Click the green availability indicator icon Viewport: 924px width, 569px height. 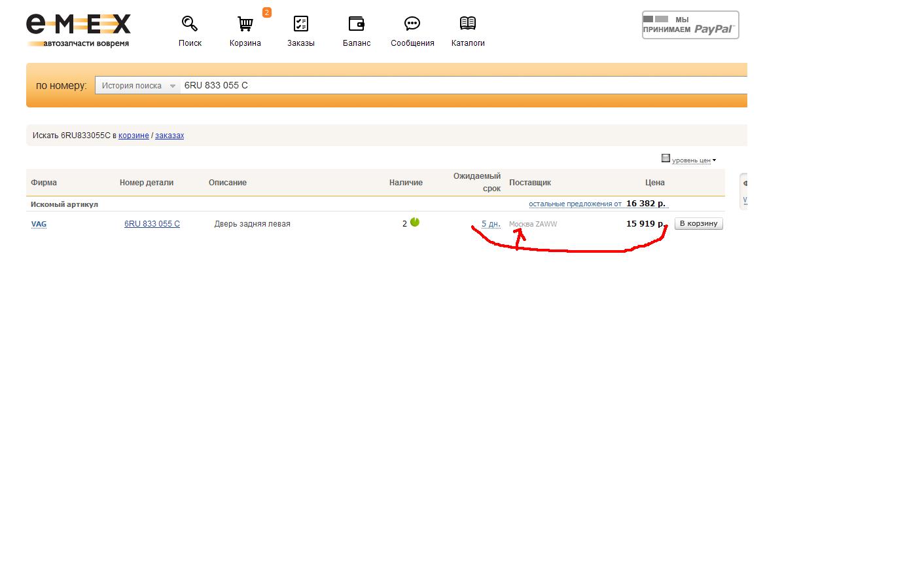[x=415, y=223]
